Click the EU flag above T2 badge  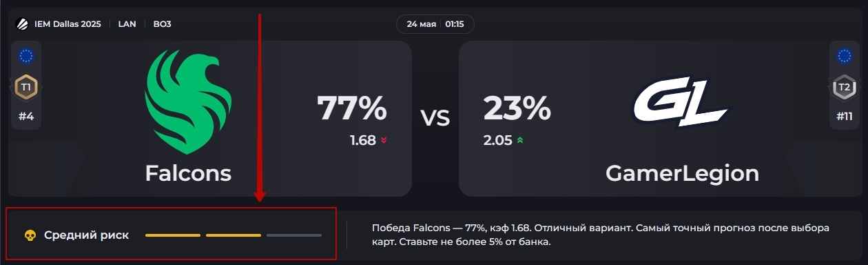click(843, 56)
